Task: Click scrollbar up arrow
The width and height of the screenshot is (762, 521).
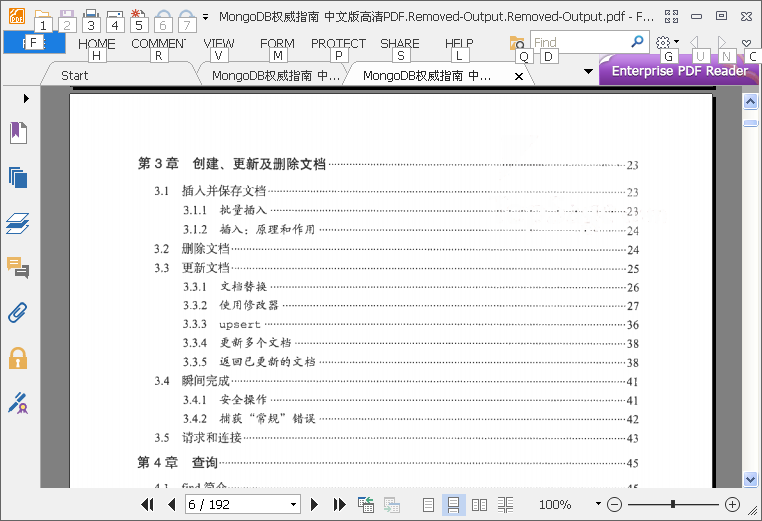Action: 750,102
